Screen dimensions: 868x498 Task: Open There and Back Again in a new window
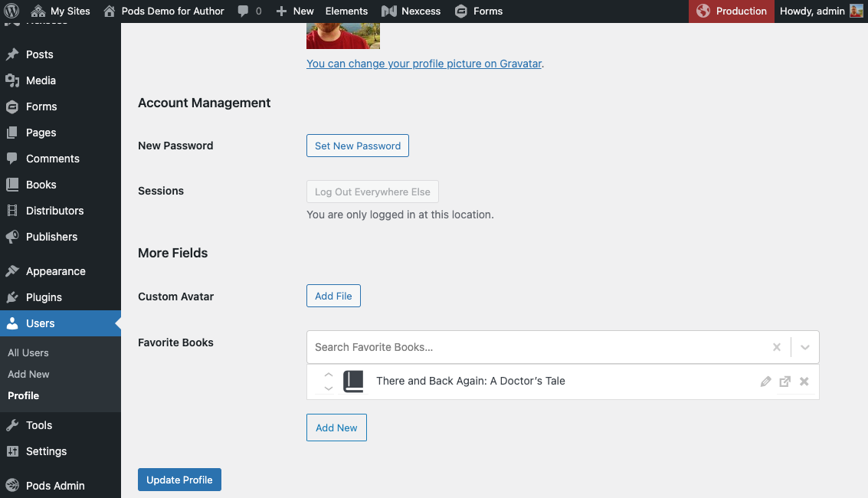point(784,381)
